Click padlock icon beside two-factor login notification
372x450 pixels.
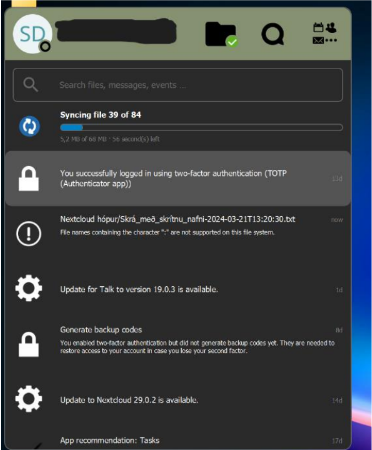(29, 179)
